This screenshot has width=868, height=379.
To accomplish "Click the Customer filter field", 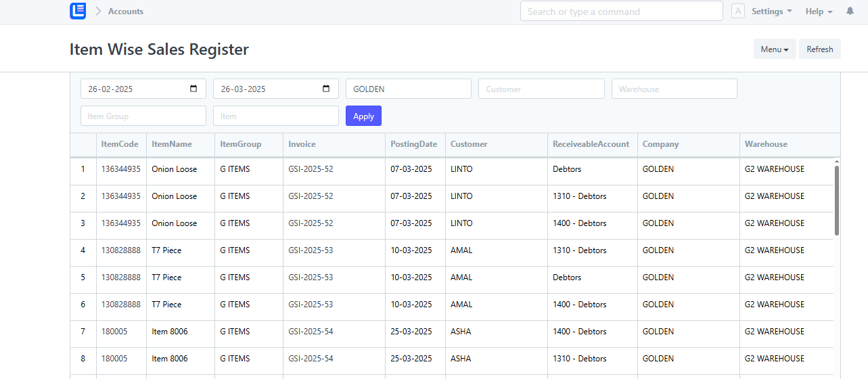I will (x=541, y=89).
